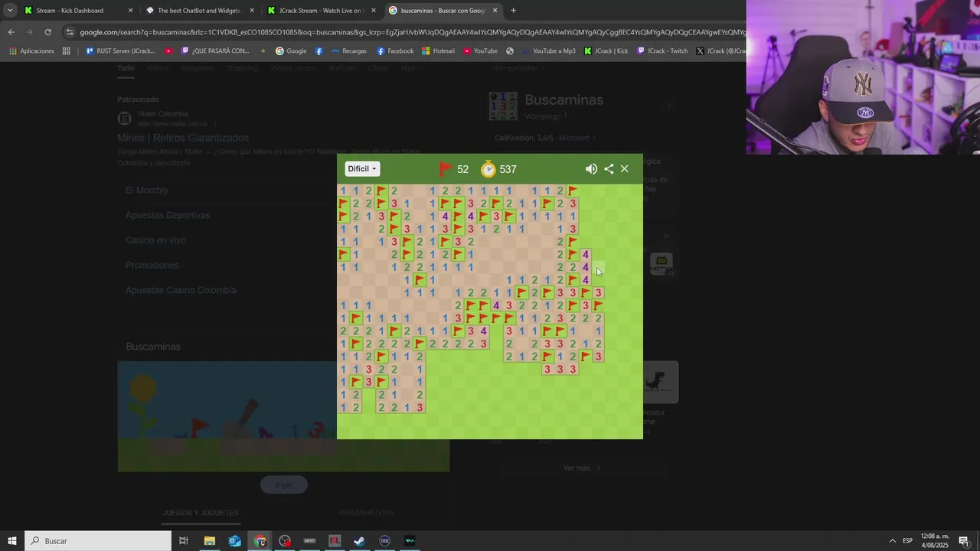Open the Aplicaciones bookmark

coord(31,51)
